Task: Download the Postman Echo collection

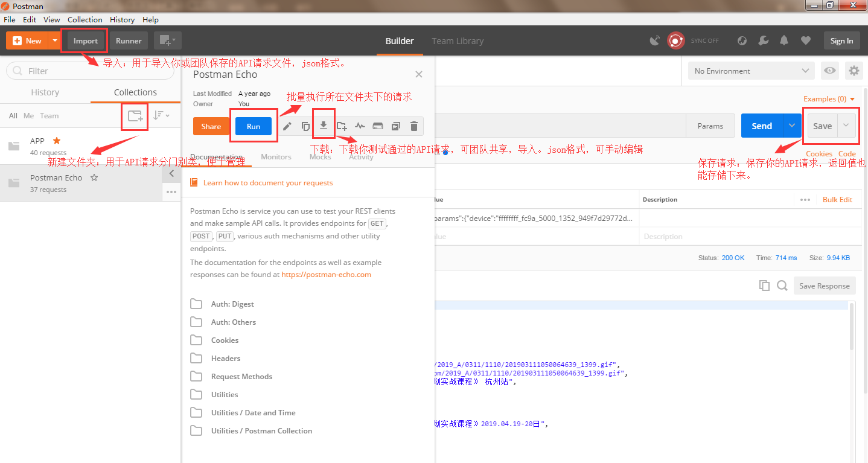Action: click(x=324, y=126)
